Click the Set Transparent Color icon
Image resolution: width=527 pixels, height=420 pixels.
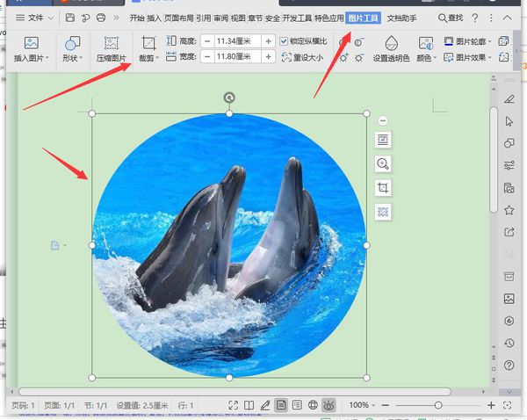(x=391, y=43)
